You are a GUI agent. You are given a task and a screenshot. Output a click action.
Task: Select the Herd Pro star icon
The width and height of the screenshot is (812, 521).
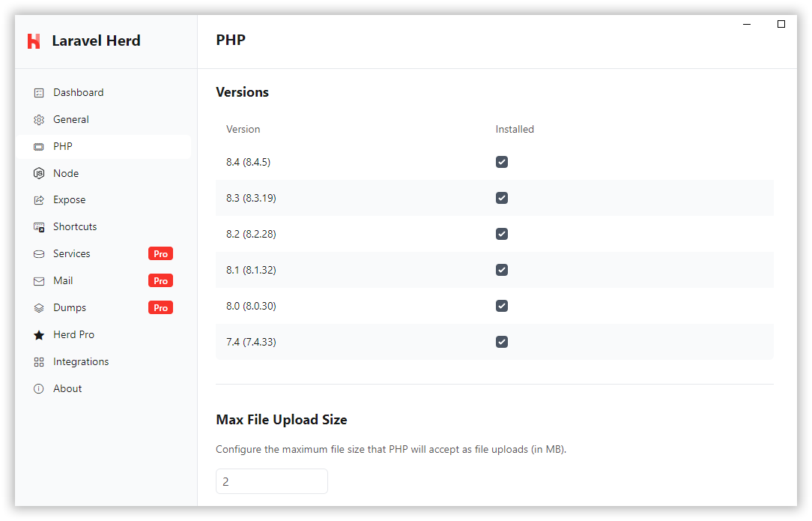38,334
